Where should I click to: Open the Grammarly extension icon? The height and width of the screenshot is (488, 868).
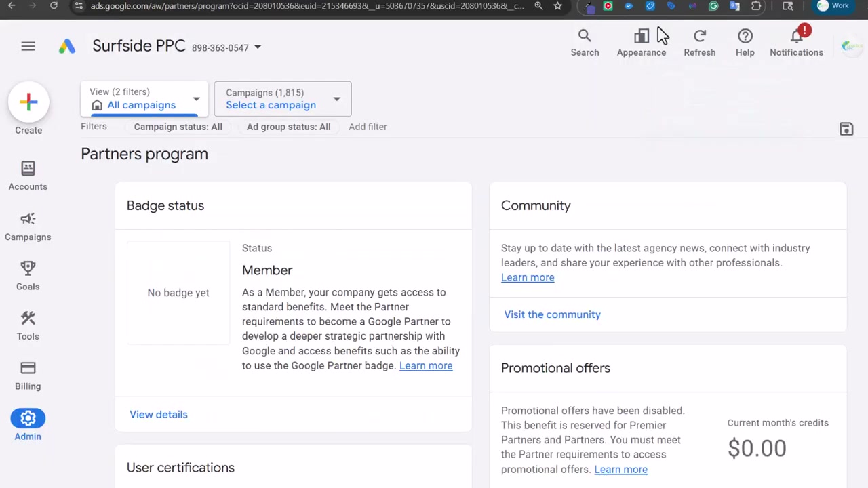coord(713,6)
